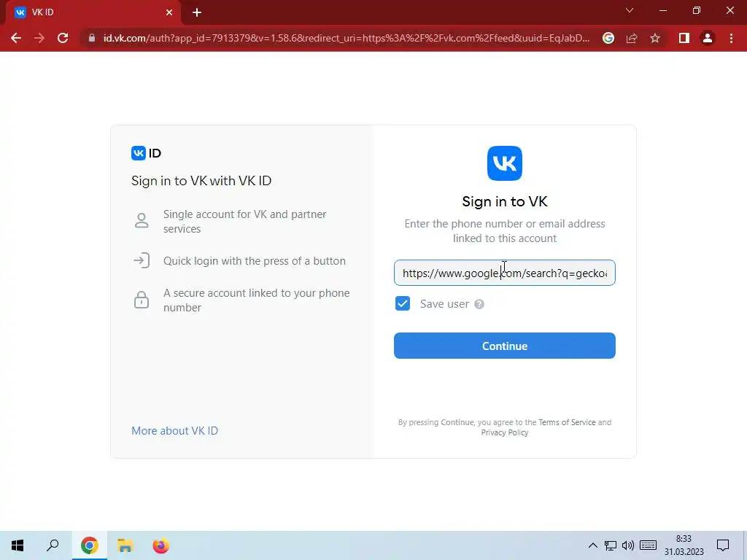747x560 pixels.
Task: Click the phone or email input field
Action: tap(505, 273)
